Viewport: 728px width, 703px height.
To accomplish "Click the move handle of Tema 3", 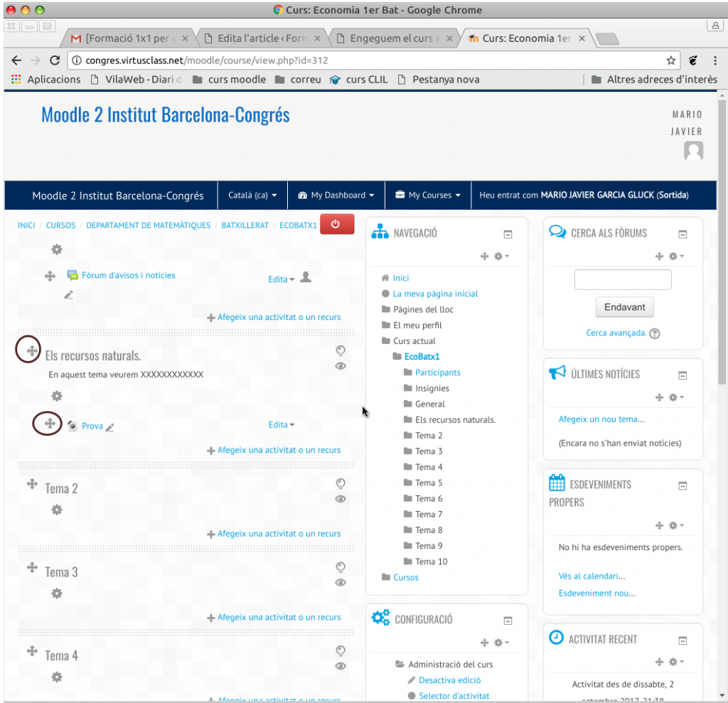I will tap(31, 567).
